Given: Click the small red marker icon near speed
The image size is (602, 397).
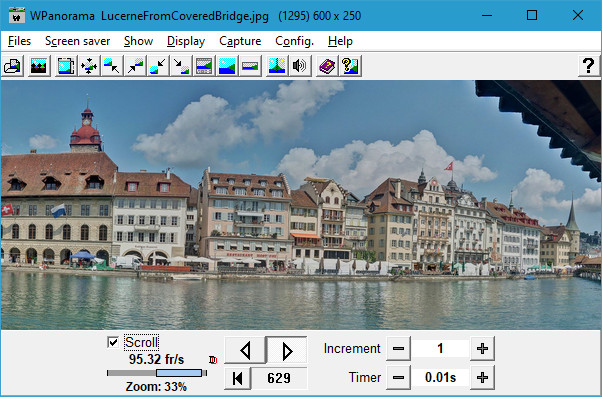Looking at the screenshot, I should [x=213, y=360].
